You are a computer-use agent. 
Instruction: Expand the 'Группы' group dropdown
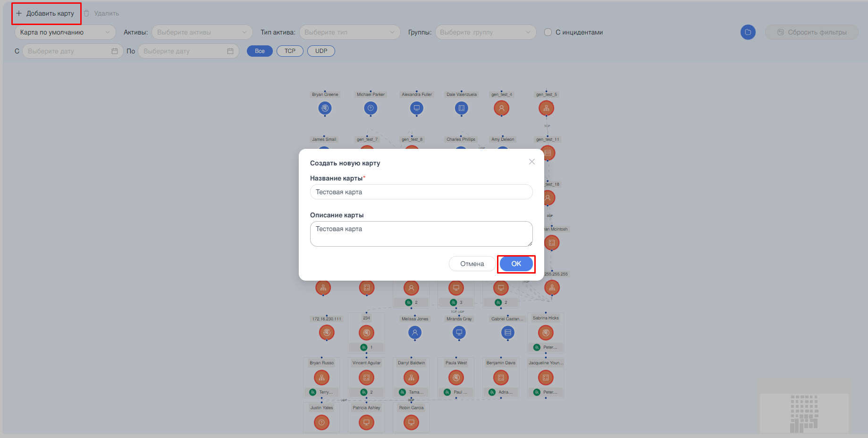pos(485,32)
